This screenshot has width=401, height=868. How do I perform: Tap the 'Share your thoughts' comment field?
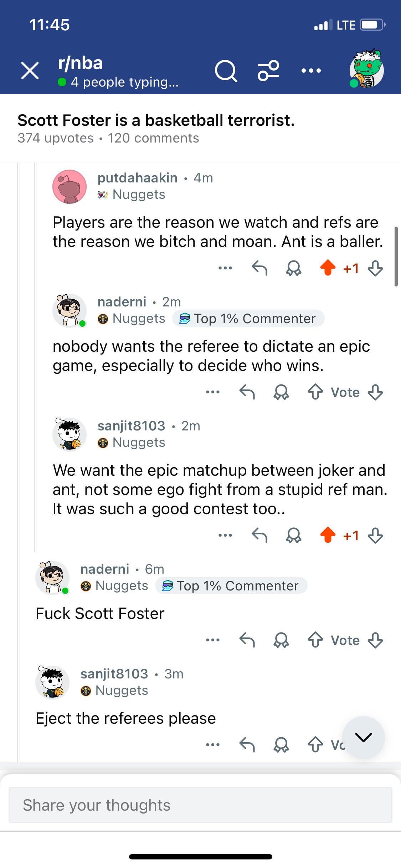point(200,805)
